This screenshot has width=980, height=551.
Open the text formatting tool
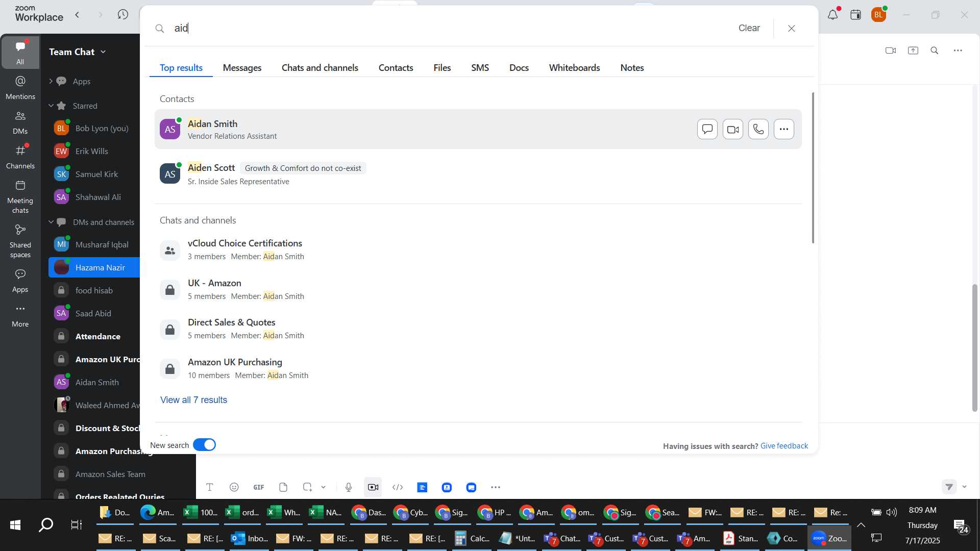tap(209, 487)
